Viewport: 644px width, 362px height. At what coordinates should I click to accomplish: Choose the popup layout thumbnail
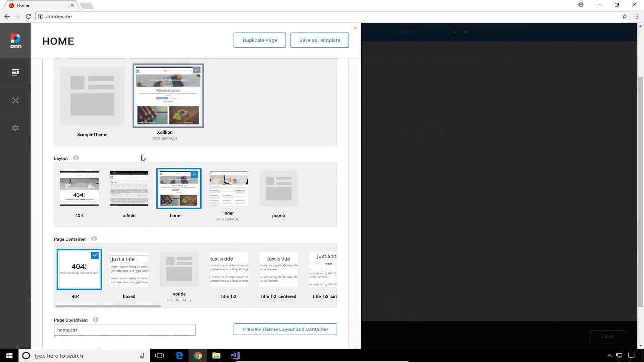coord(278,189)
